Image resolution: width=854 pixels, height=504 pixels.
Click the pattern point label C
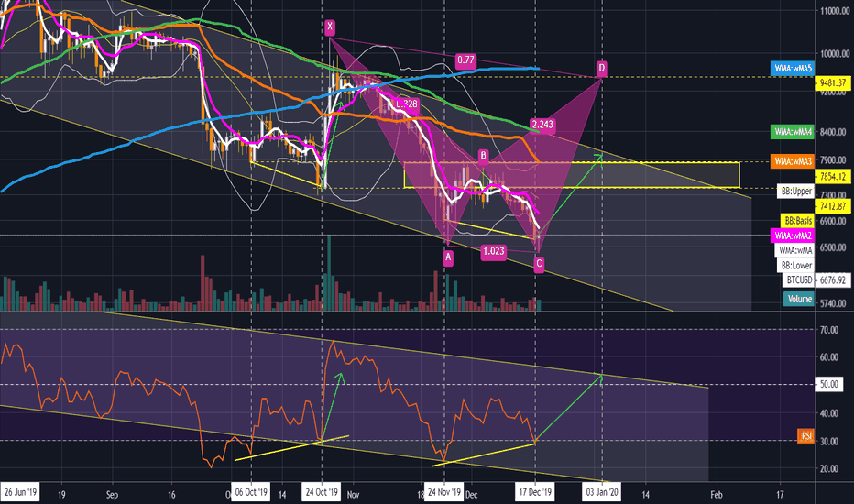click(539, 264)
